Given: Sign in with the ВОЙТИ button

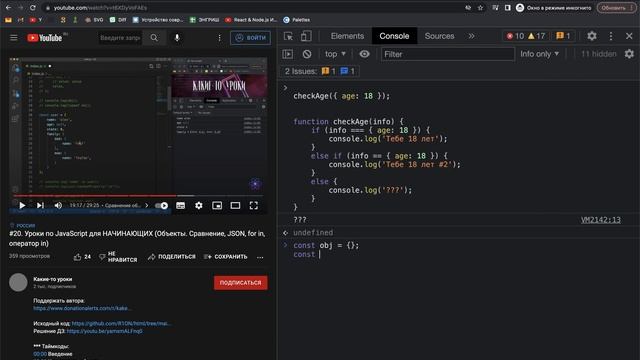Looking at the screenshot, I should point(250,38).
